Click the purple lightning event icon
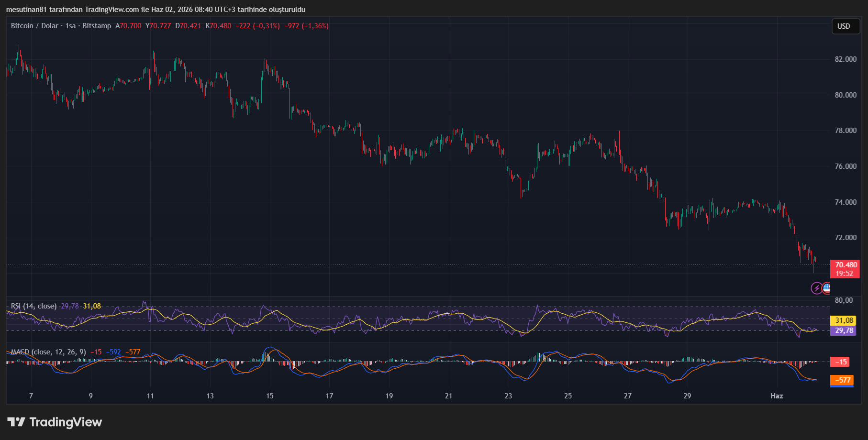This screenshot has width=868, height=440. [817, 288]
